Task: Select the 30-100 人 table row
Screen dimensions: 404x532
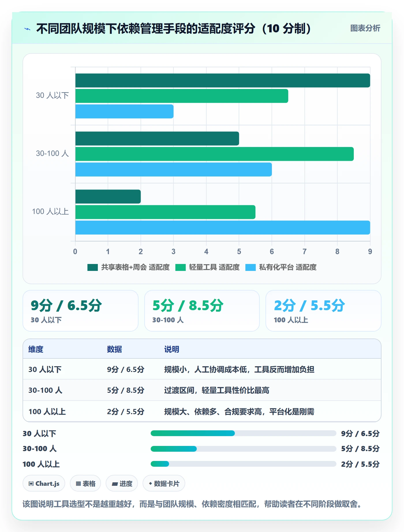Action: pos(202,390)
